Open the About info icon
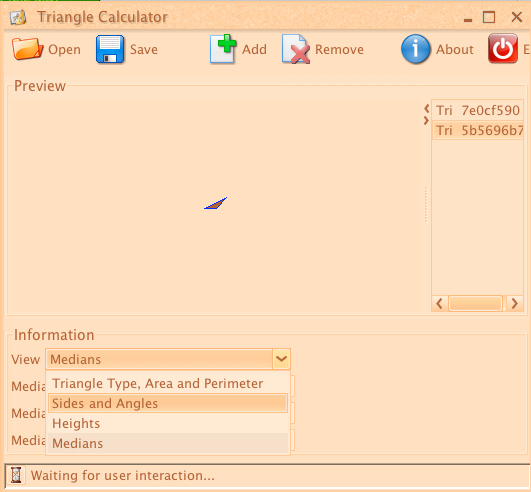The height and width of the screenshot is (492, 531). click(416, 49)
